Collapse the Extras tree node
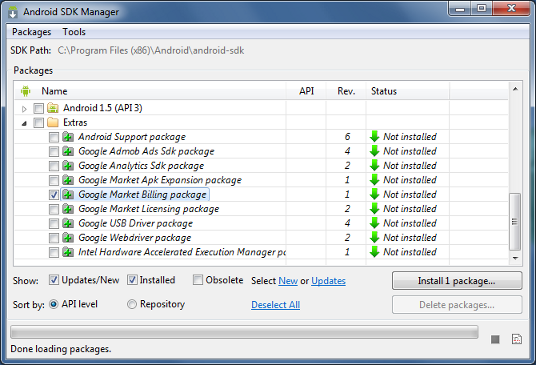536x365 pixels. click(x=24, y=123)
